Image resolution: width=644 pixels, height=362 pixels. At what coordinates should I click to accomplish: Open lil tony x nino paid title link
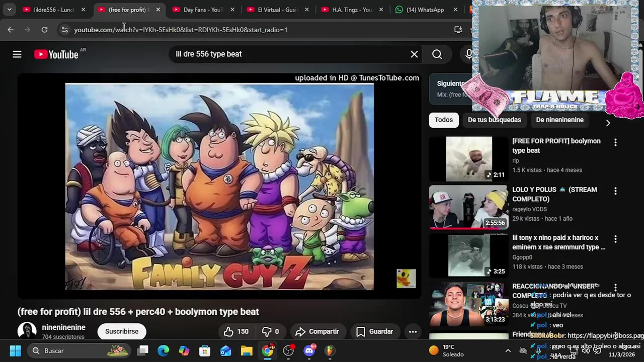[x=558, y=242]
